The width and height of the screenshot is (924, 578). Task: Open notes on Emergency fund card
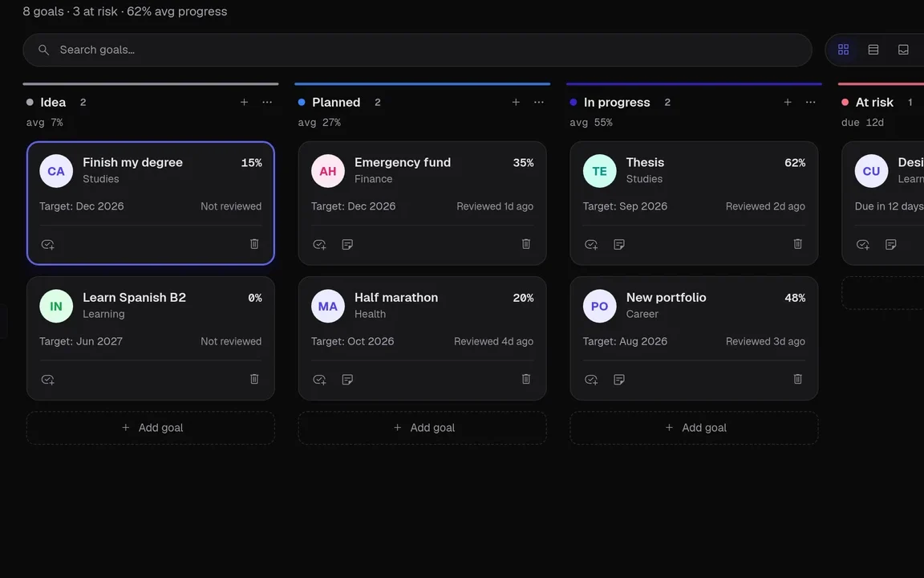click(x=347, y=244)
